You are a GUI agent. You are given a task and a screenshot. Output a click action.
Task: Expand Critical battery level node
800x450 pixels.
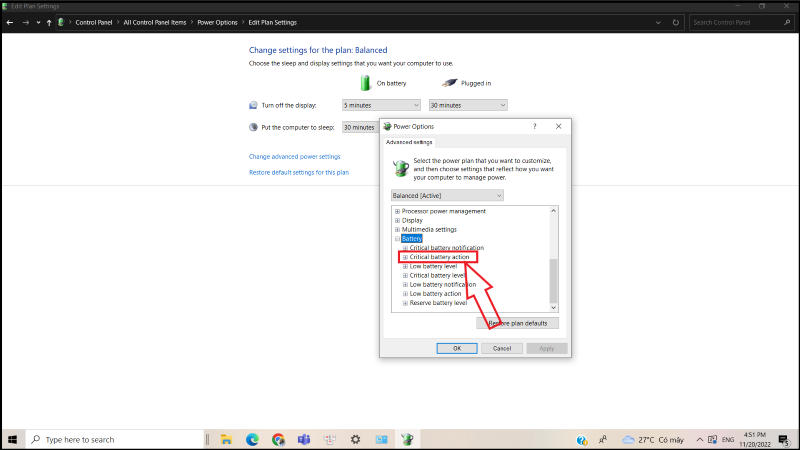(x=405, y=276)
